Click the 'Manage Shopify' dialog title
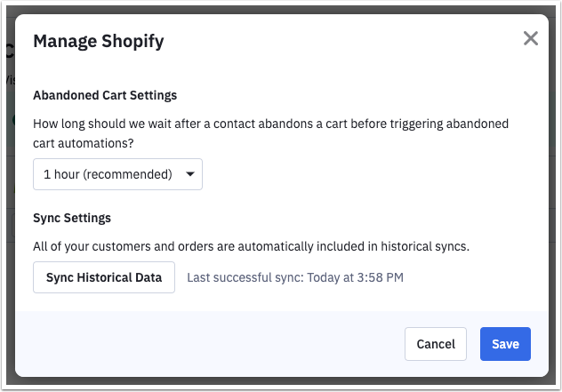 point(98,41)
